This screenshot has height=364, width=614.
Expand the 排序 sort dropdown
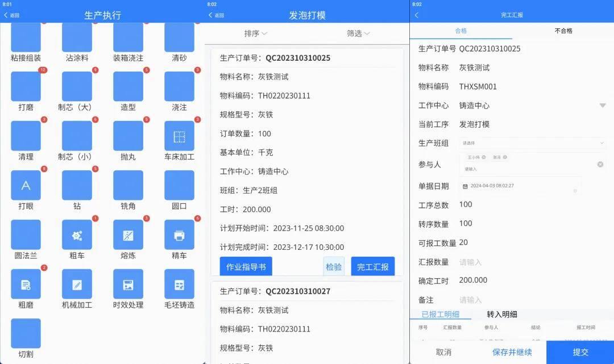coord(256,34)
